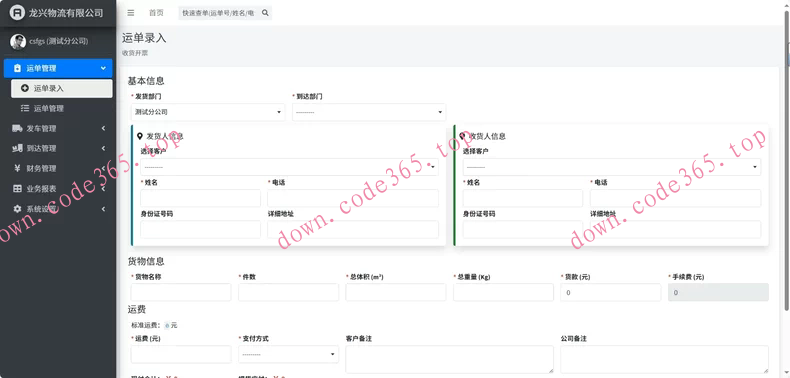
Task: Collapse the blue 运单管理 menu chevron
Action: click(x=103, y=68)
